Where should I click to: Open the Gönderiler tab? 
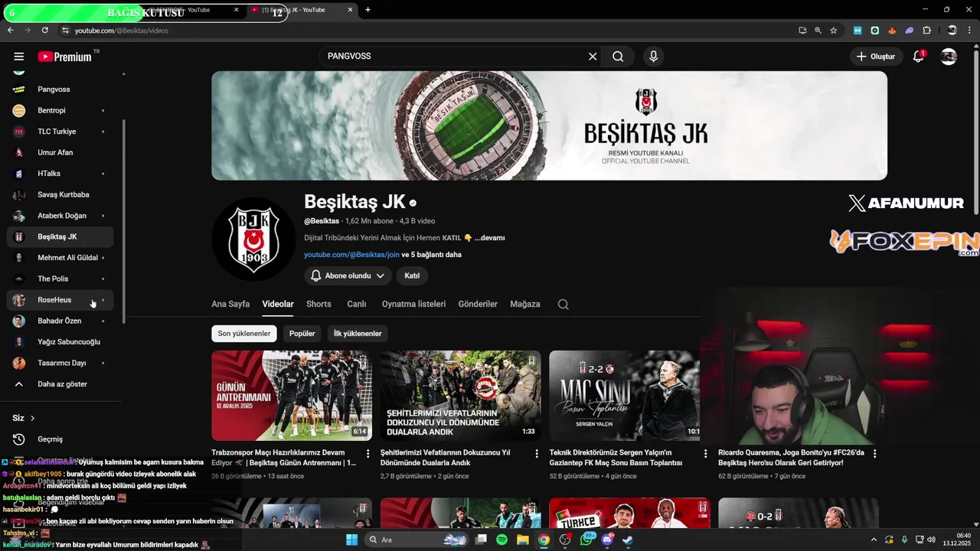tap(478, 305)
